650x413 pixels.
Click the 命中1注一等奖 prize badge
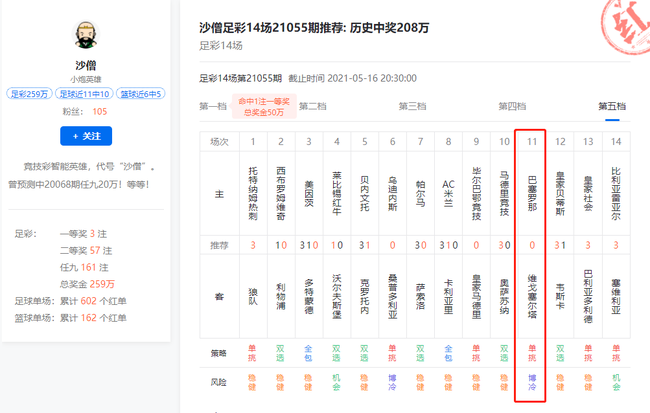tap(264, 107)
